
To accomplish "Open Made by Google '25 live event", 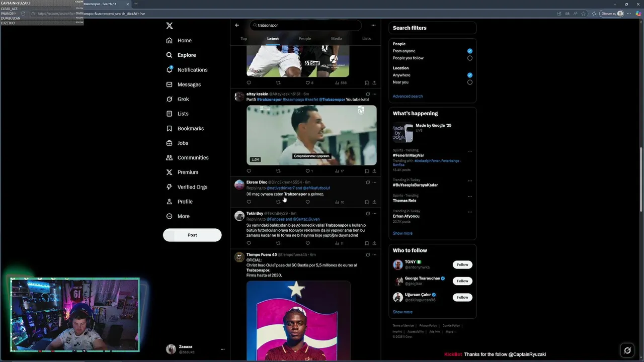I will (433, 132).
